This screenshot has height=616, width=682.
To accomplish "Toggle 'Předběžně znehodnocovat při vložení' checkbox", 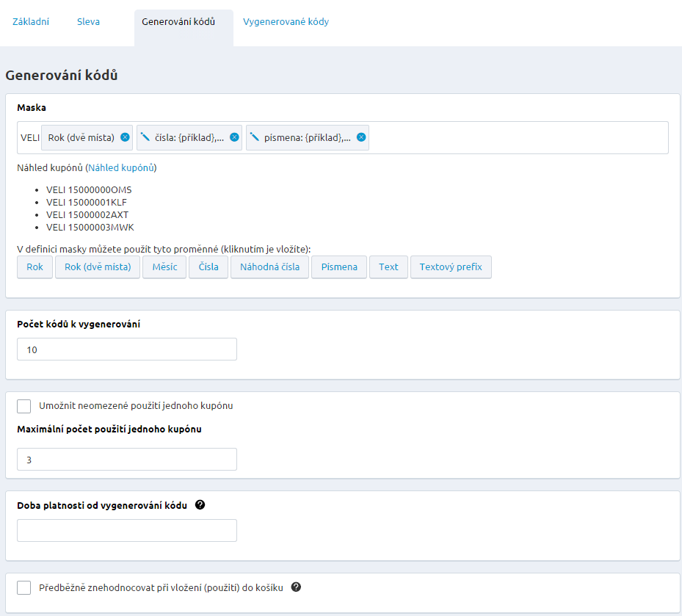I will 24,587.
